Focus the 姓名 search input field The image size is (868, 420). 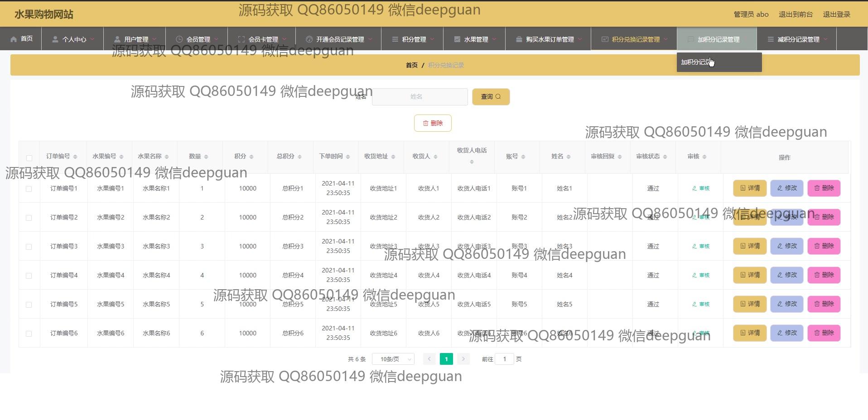(x=420, y=97)
